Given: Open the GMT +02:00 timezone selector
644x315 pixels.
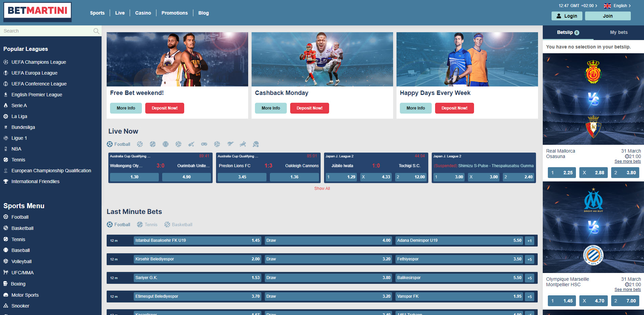Looking at the screenshot, I should pyautogui.click(x=578, y=6).
